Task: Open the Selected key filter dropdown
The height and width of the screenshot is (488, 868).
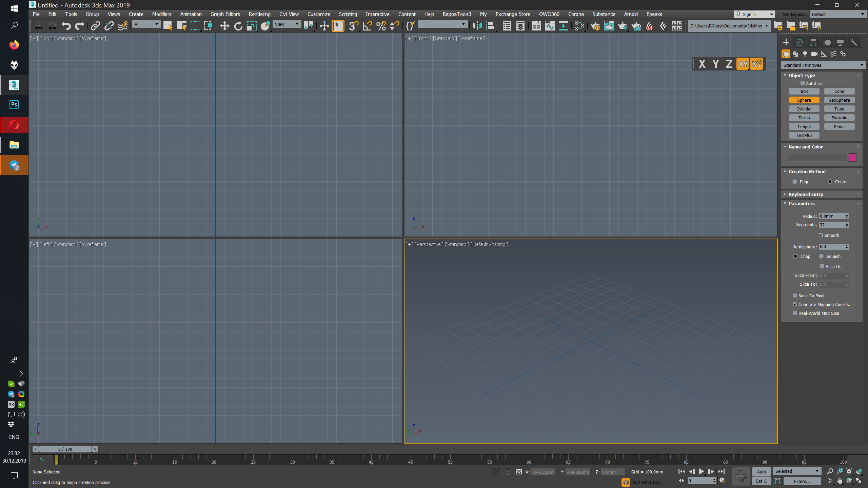Action: pos(797,471)
